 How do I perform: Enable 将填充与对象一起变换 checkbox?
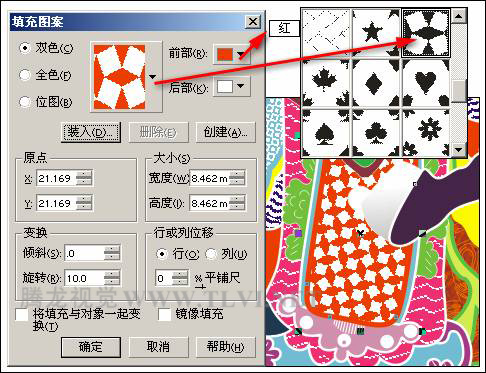[22, 315]
